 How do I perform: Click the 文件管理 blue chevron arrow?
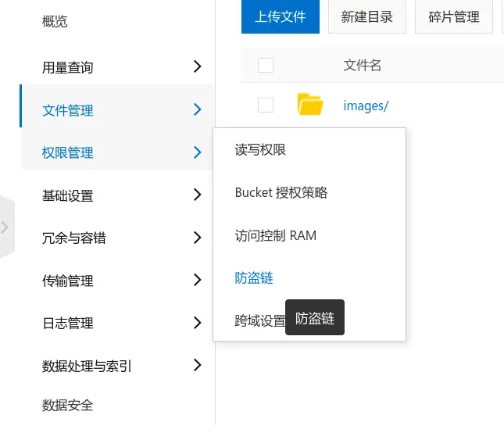tap(198, 109)
